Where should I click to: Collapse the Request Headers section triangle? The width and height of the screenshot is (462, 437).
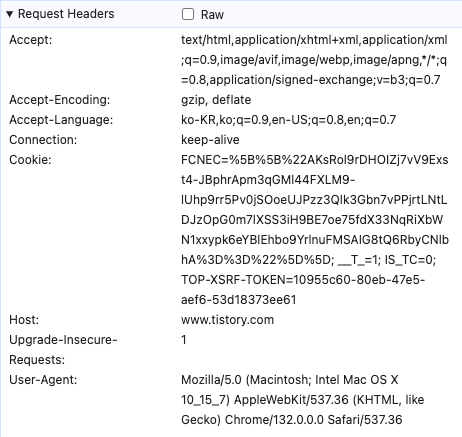(10, 14)
